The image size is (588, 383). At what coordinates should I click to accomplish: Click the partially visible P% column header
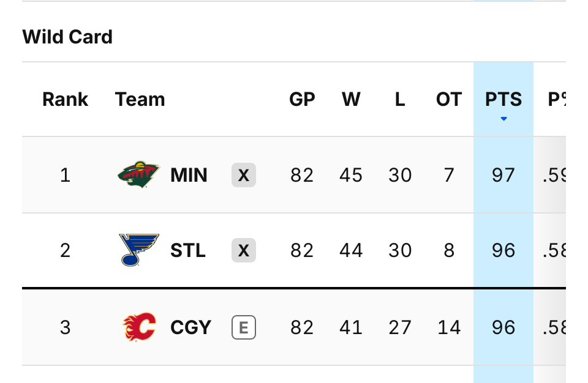(x=557, y=99)
